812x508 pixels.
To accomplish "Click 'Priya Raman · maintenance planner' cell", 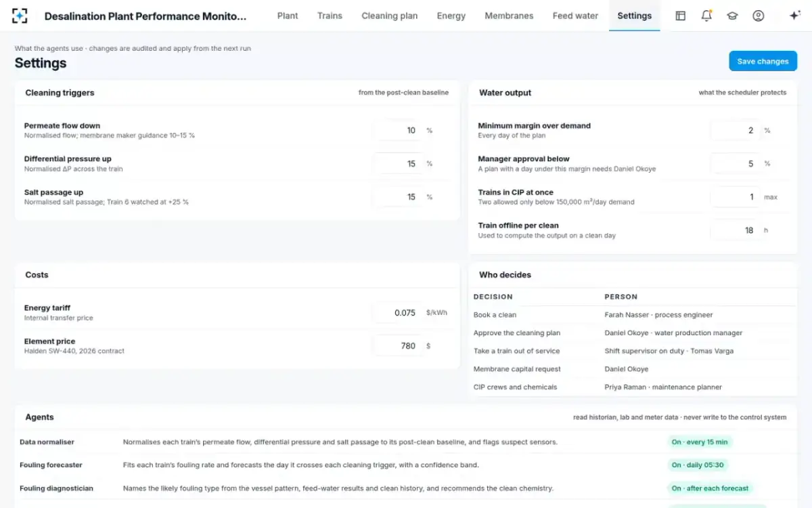I will (663, 387).
